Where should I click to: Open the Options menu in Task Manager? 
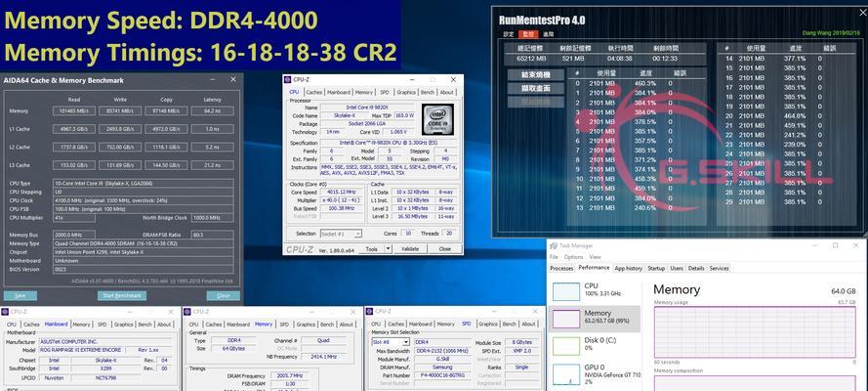point(573,257)
